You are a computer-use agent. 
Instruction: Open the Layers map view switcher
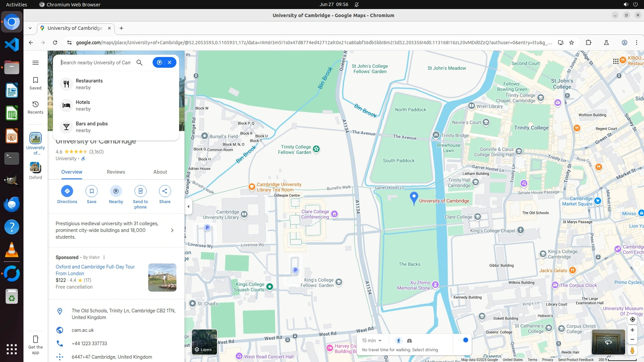(204, 342)
